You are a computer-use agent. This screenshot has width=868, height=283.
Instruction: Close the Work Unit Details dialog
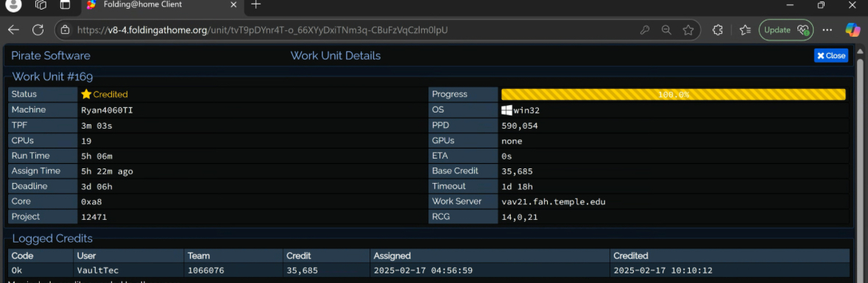(831, 55)
